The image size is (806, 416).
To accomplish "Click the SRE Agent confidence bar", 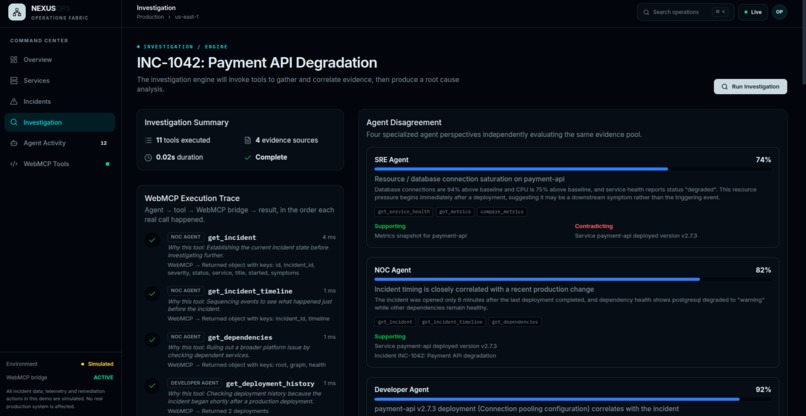I will tap(573, 169).
